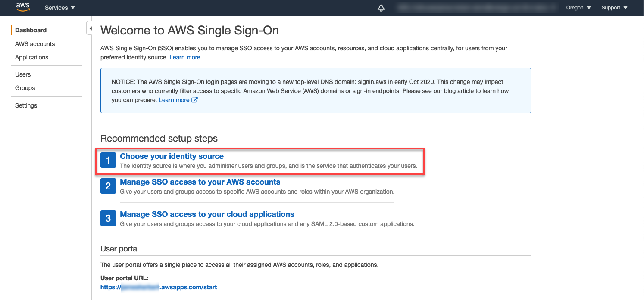644x300 pixels.
Task: Expand the Support menu
Action: point(613,7)
